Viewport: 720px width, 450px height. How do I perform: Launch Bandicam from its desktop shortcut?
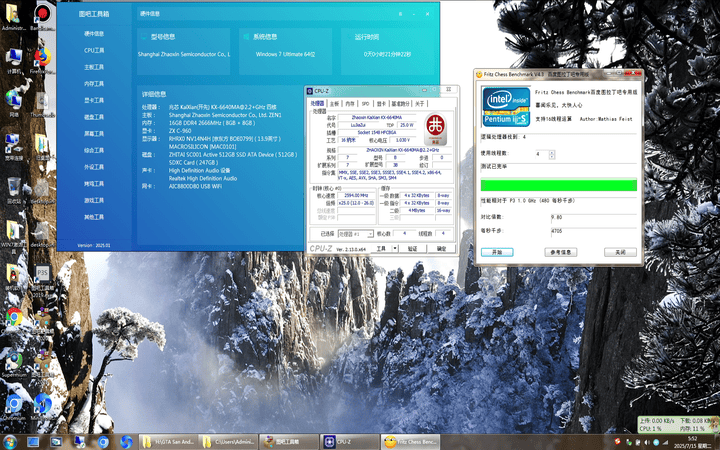[x=42, y=15]
